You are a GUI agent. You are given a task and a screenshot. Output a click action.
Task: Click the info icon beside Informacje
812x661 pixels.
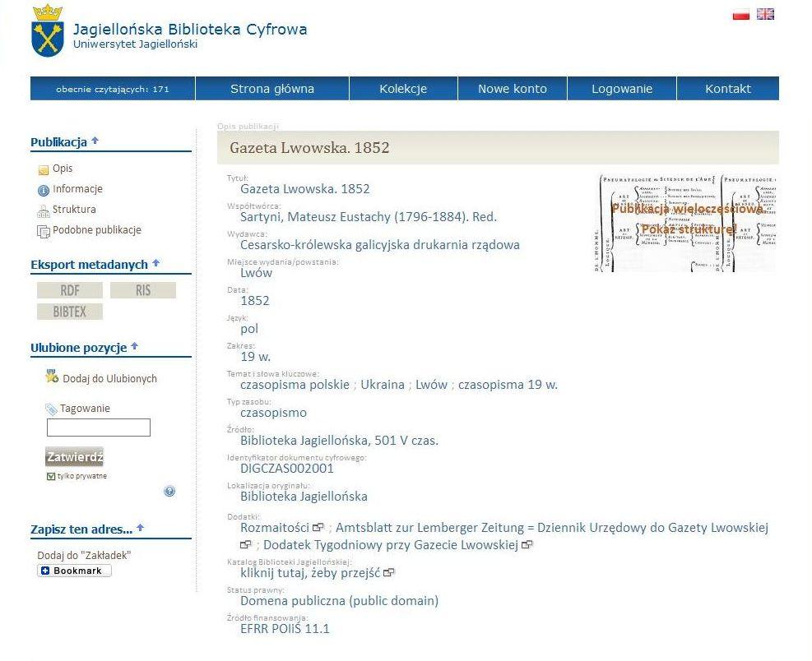coord(44,191)
